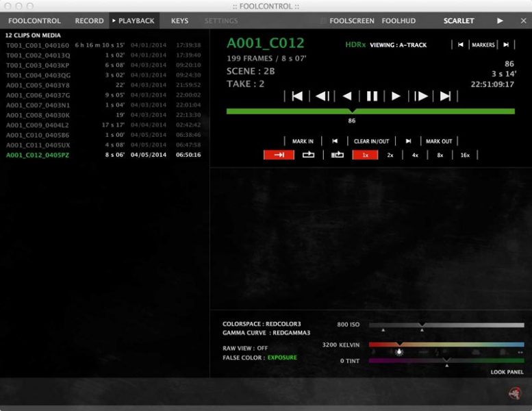Step forward one frame
Screen dimensions: 532x411
point(420,97)
